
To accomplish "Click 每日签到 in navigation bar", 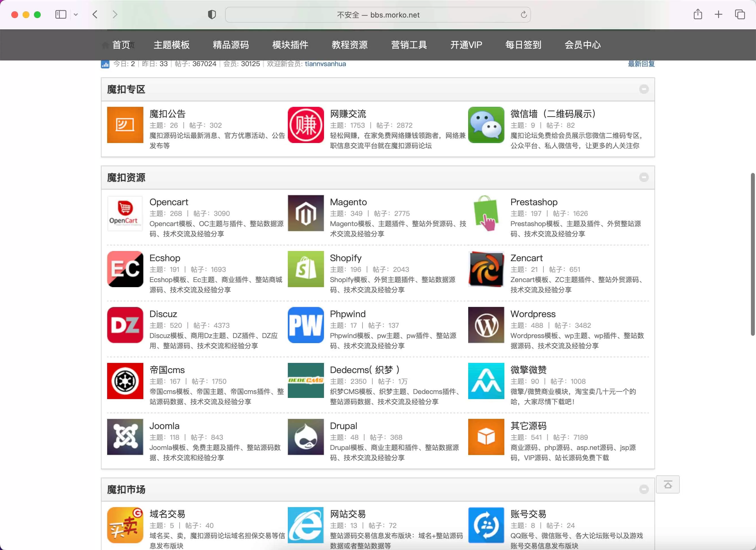I will click(523, 45).
